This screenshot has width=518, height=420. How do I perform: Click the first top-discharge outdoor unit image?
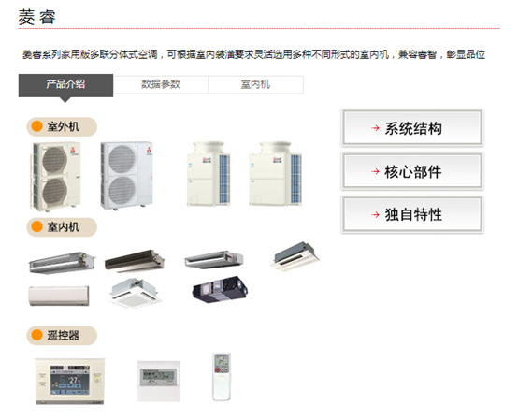click(x=209, y=174)
